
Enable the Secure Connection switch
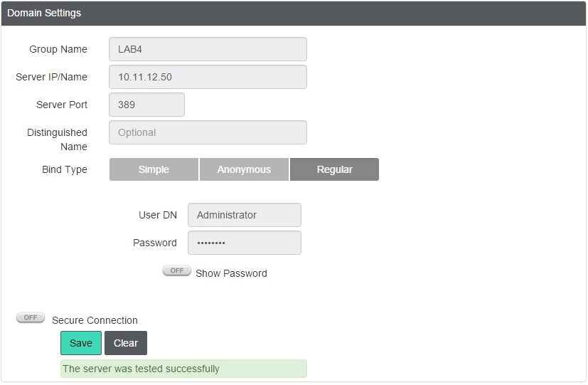(30, 318)
